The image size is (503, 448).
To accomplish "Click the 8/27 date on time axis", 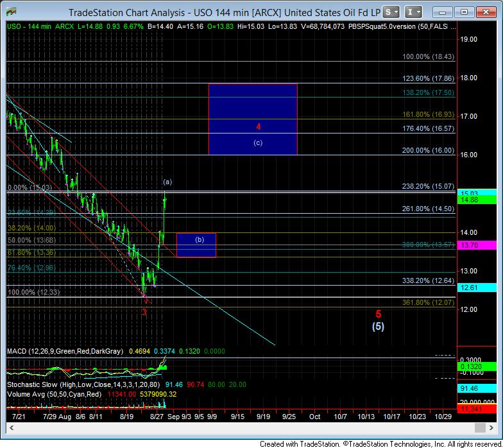I will 157,417.
